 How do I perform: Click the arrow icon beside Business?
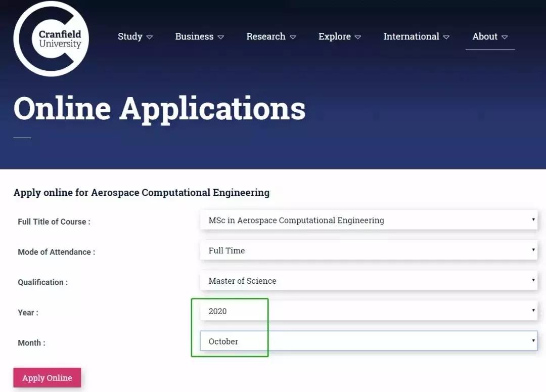[x=220, y=37]
